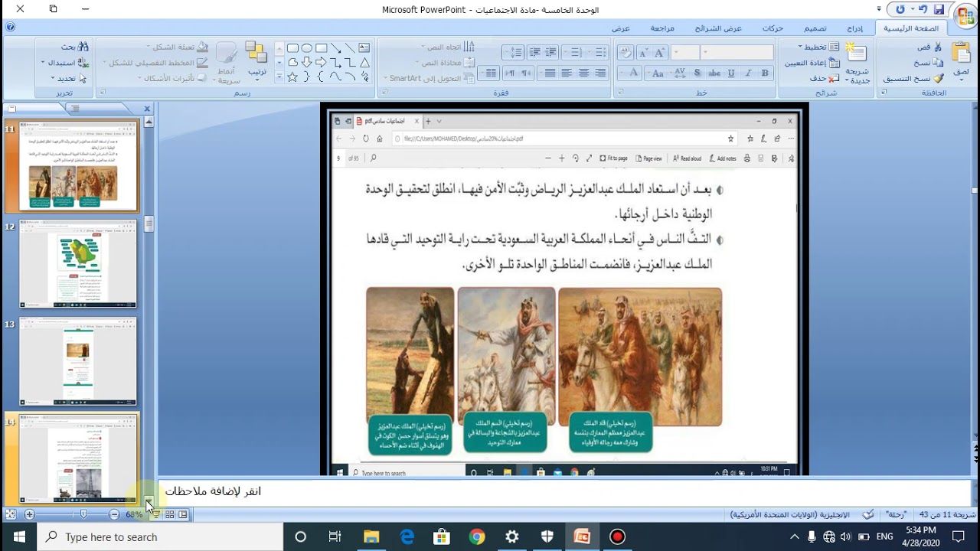Open the Replace (استبدال) dropdown
This screenshot has height=551, width=980.
click(65, 63)
